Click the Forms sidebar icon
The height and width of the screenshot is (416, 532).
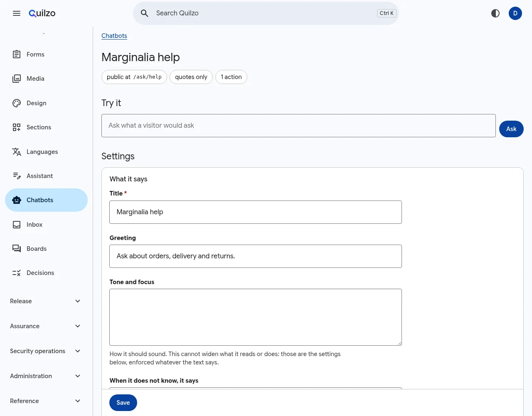pyautogui.click(x=17, y=54)
